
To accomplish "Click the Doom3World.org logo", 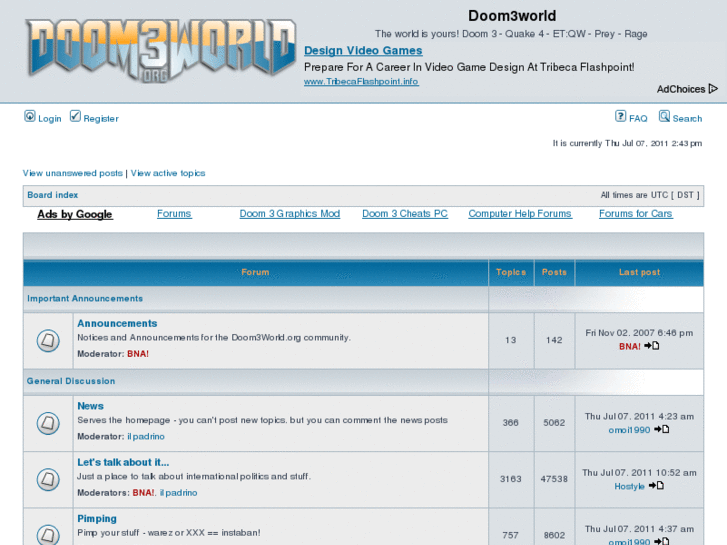I will [x=161, y=51].
